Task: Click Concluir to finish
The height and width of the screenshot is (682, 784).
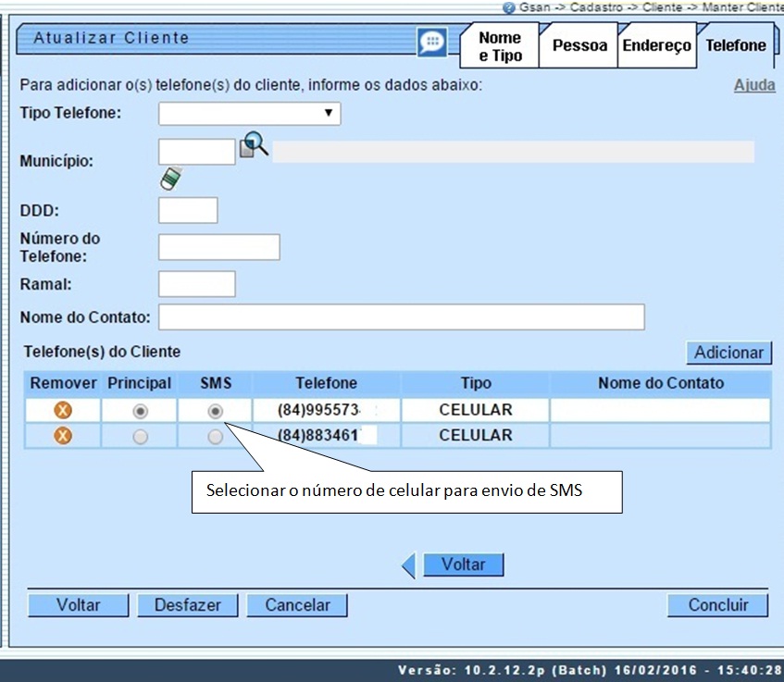Action: tap(717, 605)
